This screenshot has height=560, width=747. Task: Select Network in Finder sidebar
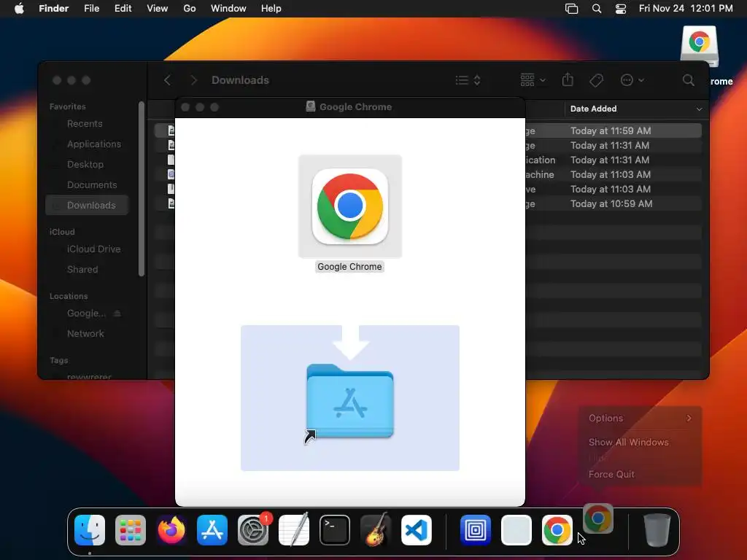tap(87, 334)
